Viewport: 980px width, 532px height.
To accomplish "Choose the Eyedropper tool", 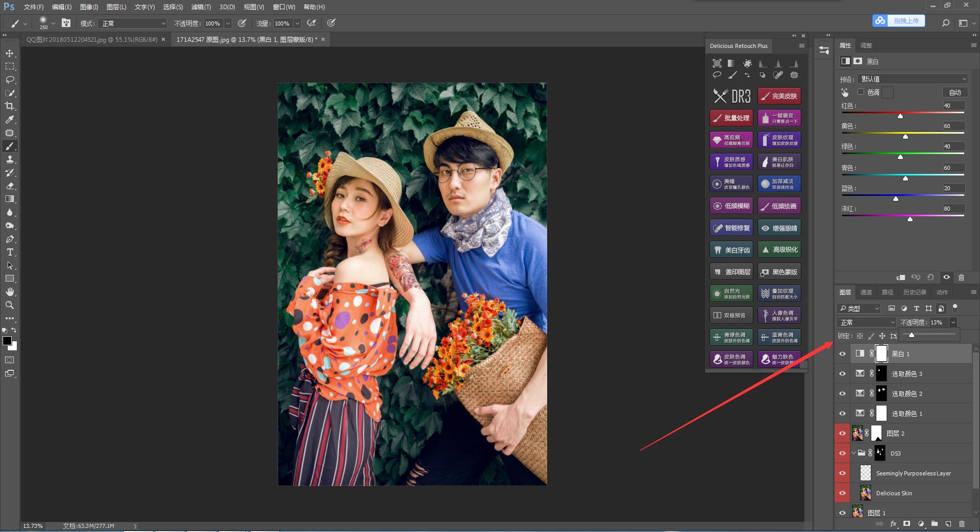I will 10,119.
